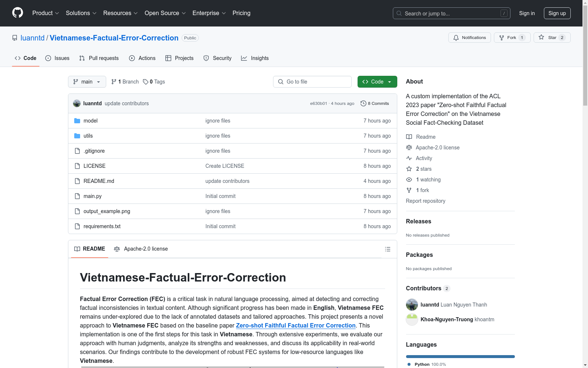
Task: Click the watching eye icon
Action: coord(409,180)
